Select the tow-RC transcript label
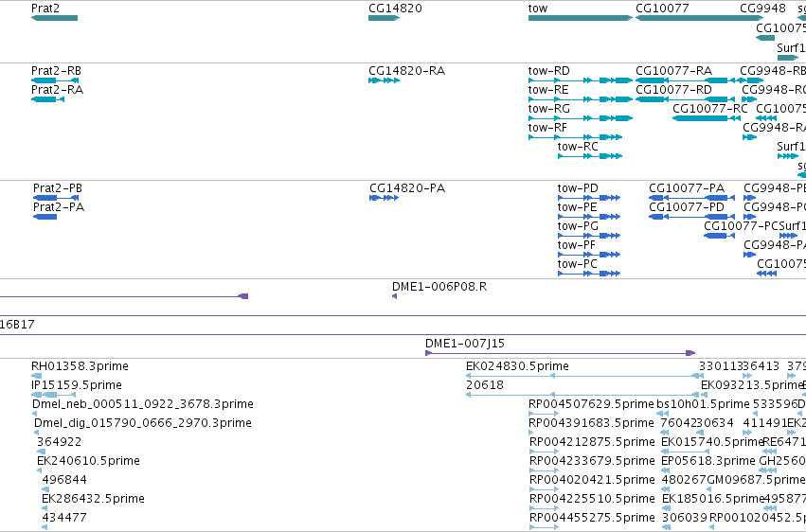Viewport: 806px width, 532px height. 578,147
